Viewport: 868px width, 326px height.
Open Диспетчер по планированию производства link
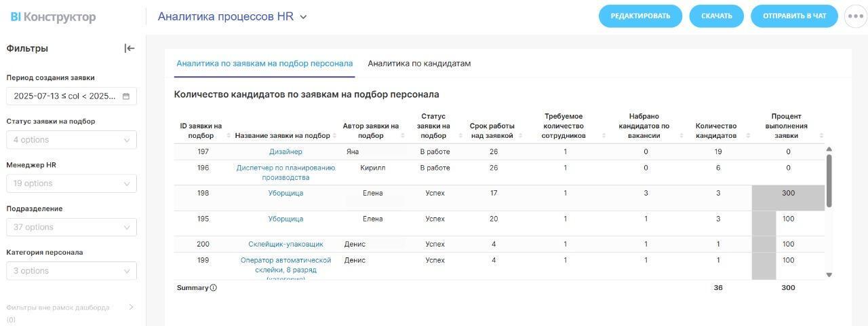tap(285, 173)
